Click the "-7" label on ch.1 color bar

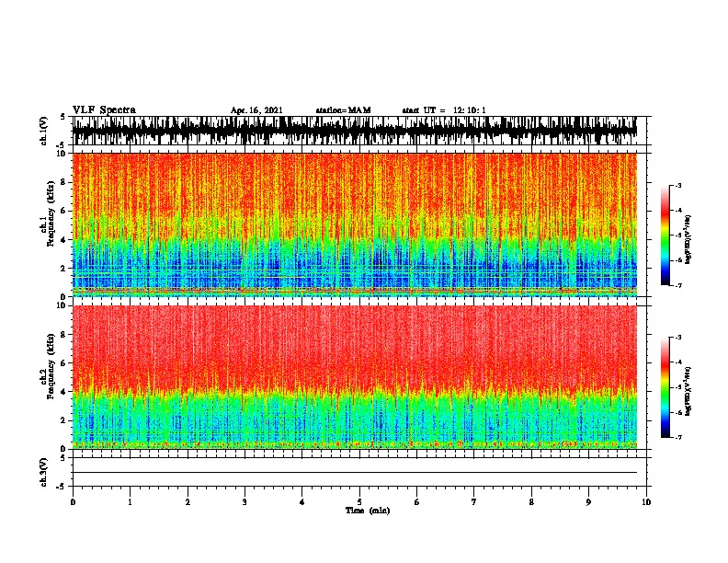click(677, 285)
